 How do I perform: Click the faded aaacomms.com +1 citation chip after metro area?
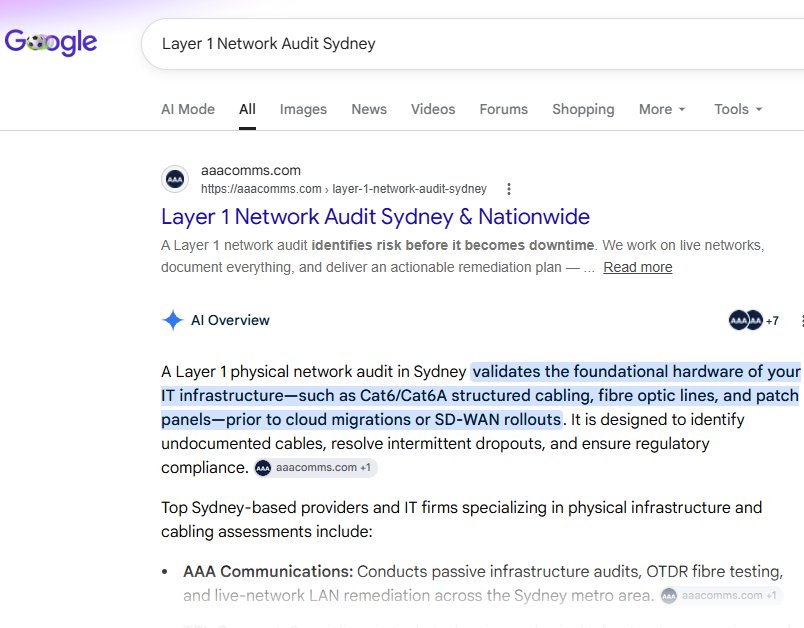(x=721, y=595)
